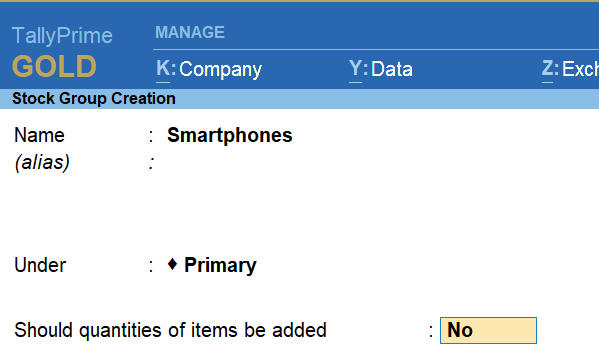The width and height of the screenshot is (599, 361).
Task: Click the blue header bar beside MANAGE
Action: (x=412, y=32)
